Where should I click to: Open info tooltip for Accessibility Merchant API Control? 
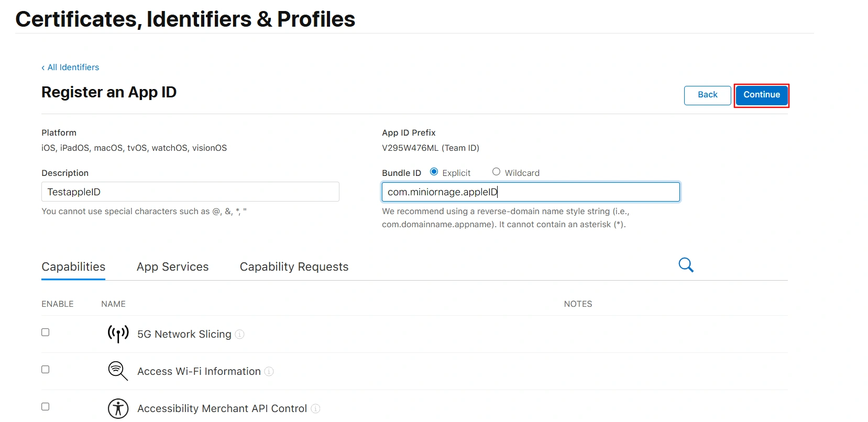tap(315, 408)
